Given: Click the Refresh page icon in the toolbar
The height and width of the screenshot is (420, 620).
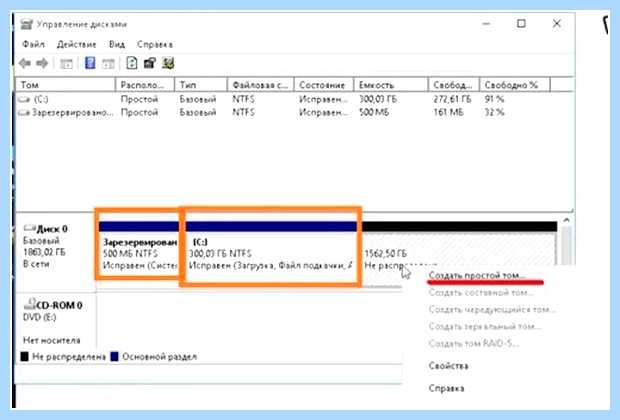Looking at the screenshot, I should (132, 63).
